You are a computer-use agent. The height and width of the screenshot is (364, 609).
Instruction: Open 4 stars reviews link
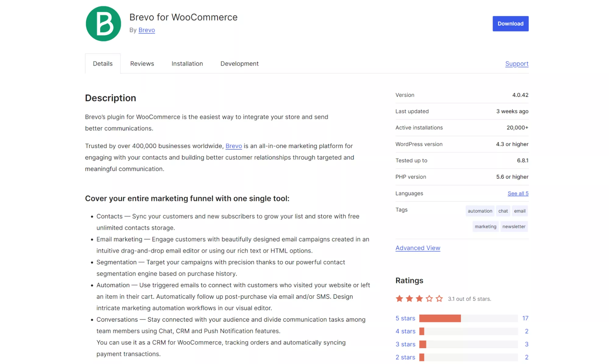pyautogui.click(x=405, y=331)
